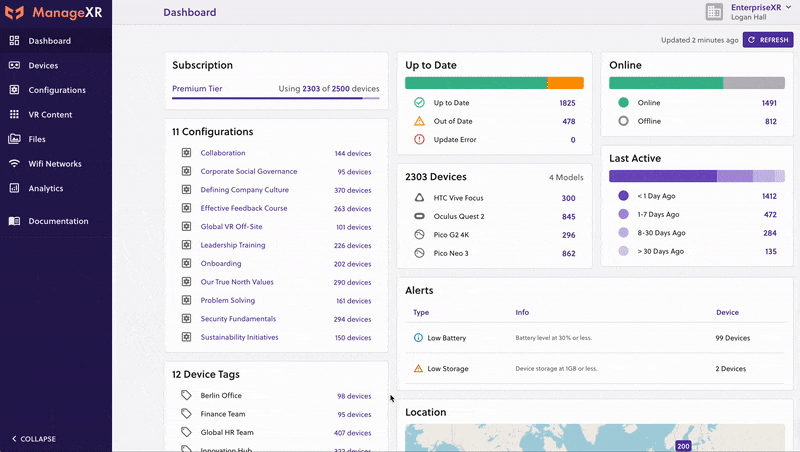
Task: Click the ManageXR logo icon
Action: (14, 12)
